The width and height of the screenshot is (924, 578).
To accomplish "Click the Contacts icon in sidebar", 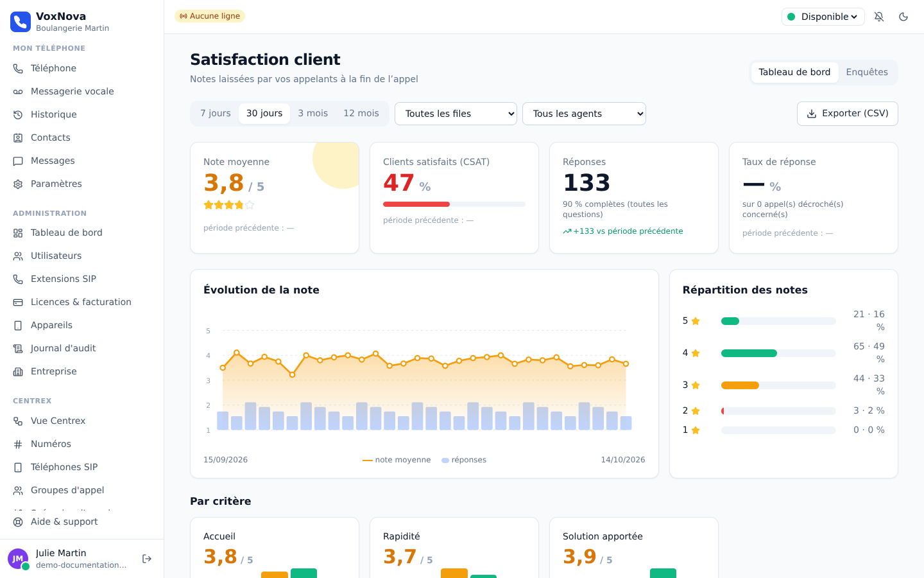I will [18, 137].
